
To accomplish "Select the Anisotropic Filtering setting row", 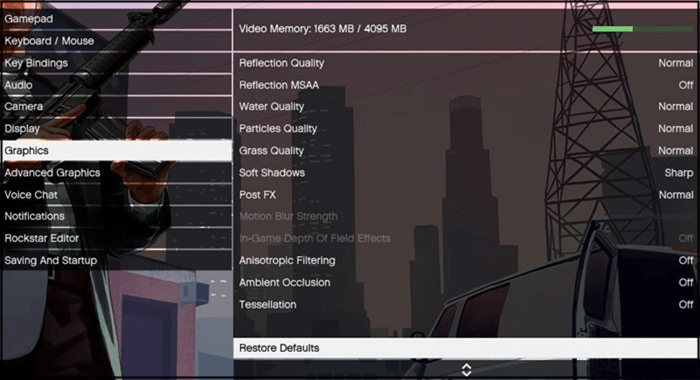I will 465,260.
